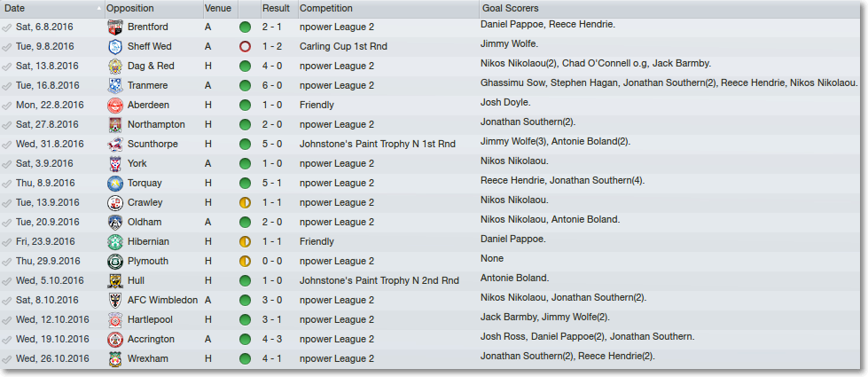Open the Torquay opposition link
Viewport: 868px width, 377px height.
click(145, 184)
